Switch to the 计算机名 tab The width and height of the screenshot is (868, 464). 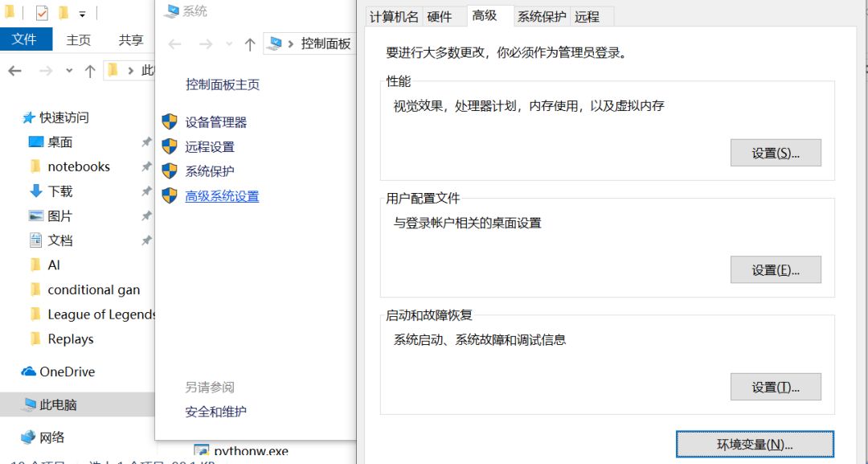pos(394,17)
